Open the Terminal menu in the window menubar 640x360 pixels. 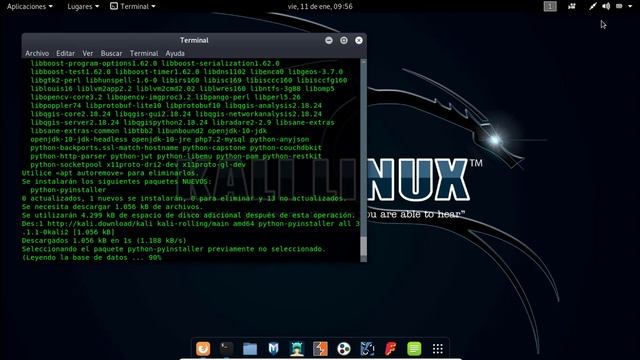click(144, 53)
